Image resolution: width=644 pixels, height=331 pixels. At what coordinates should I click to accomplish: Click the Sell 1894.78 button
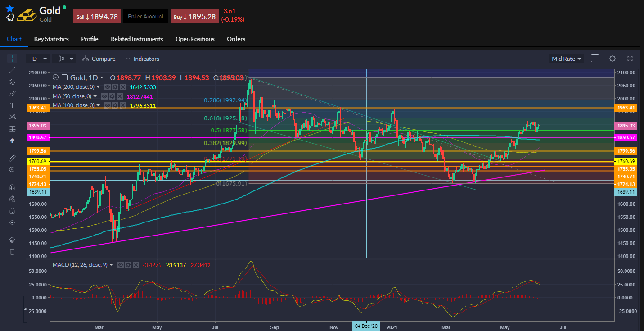pyautogui.click(x=97, y=16)
